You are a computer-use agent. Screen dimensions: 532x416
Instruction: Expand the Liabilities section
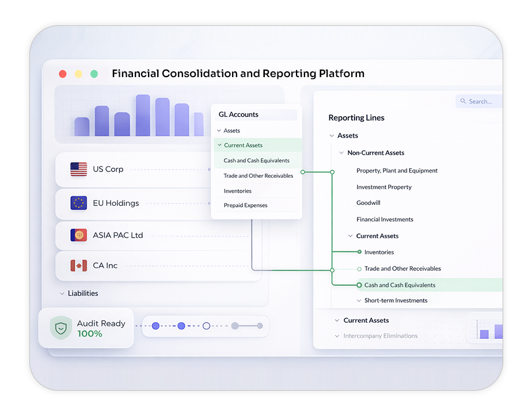click(62, 293)
